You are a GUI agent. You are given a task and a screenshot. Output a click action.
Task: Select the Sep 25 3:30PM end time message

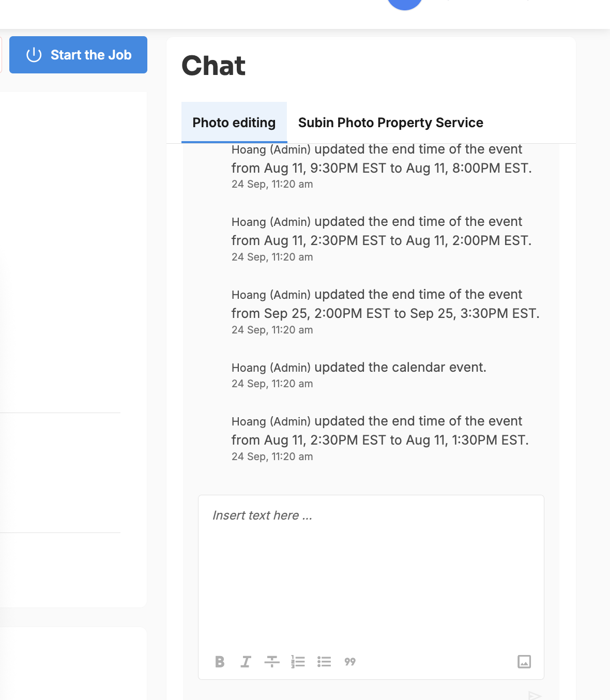pyautogui.click(x=385, y=311)
